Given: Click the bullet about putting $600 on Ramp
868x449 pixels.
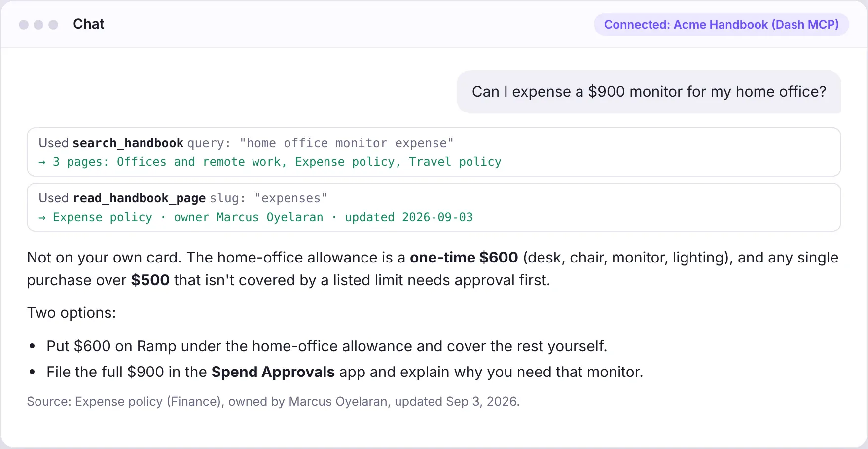Looking at the screenshot, I should (326, 346).
